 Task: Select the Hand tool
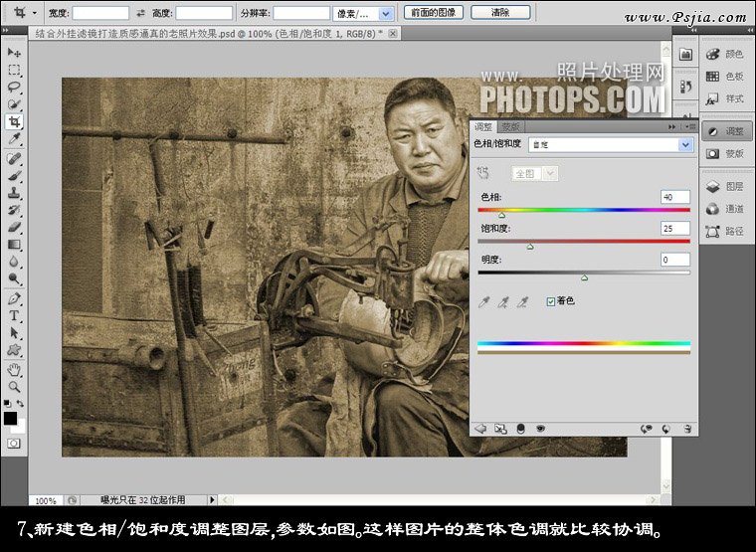click(x=14, y=368)
